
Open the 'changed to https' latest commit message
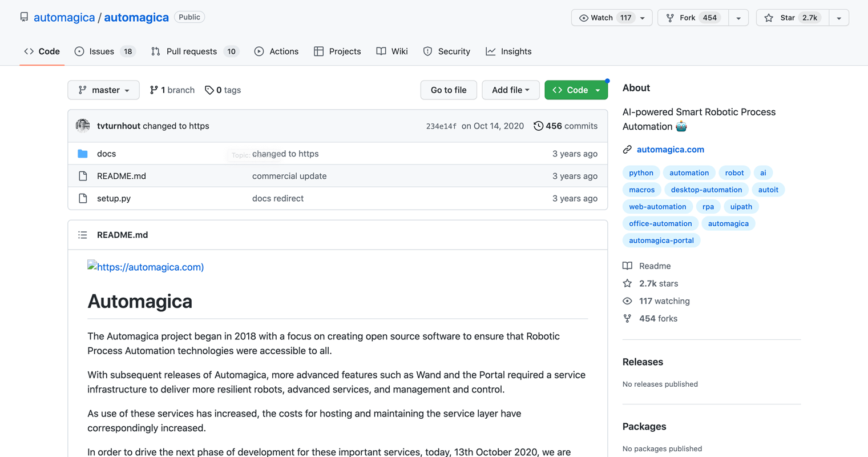[x=176, y=126]
